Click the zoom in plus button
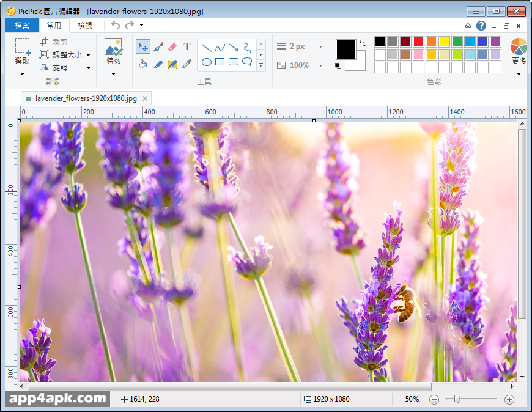The height and width of the screenshot is (412, 532). [509, 399]
